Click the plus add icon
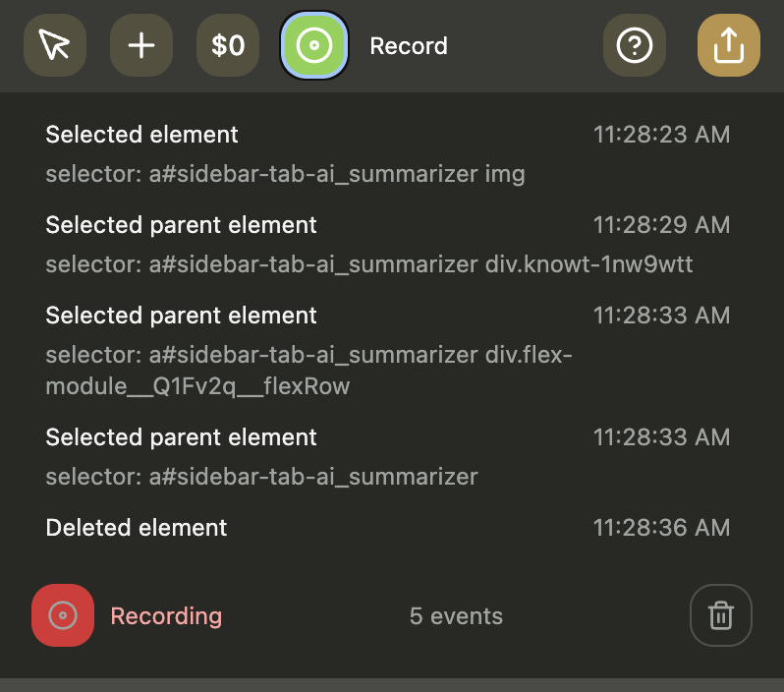Image resolution: width=784 pixels, height=692 pixels. [x=141, y=45]
